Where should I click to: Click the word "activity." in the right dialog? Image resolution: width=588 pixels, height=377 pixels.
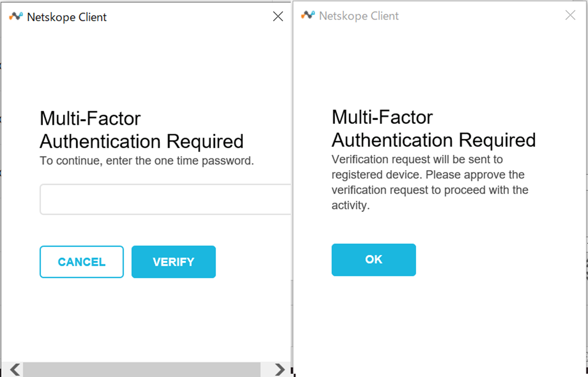tap(350, 205)
